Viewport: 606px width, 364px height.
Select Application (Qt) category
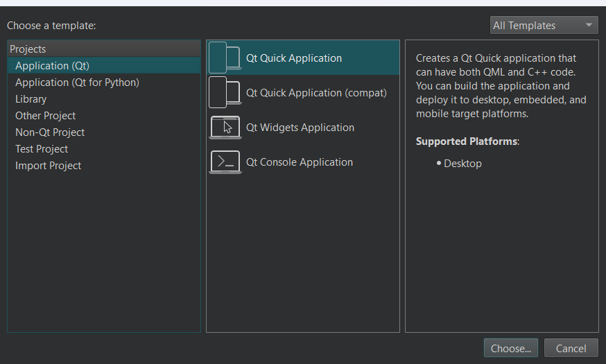click(x=103, y=66)
